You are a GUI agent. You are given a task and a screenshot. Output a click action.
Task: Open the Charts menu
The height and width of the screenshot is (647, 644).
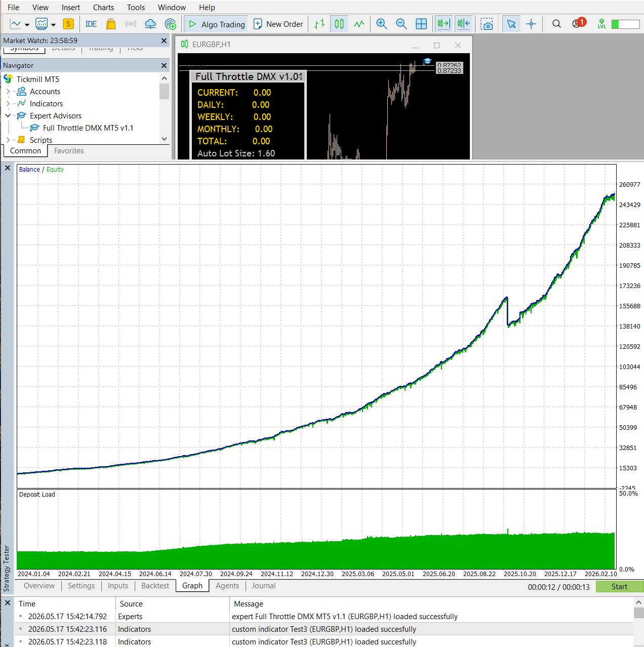pos(103,7)
